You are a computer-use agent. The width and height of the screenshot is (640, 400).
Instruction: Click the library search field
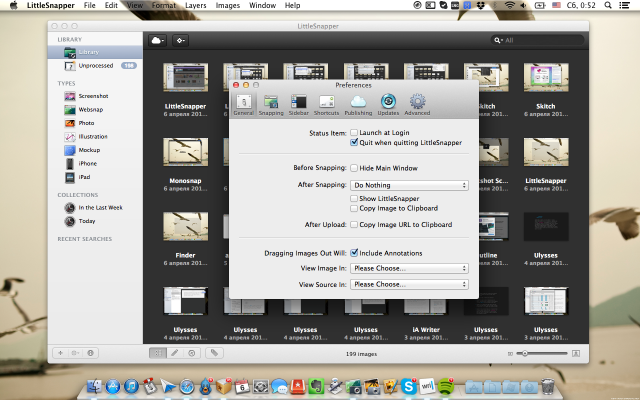point(540,40)
